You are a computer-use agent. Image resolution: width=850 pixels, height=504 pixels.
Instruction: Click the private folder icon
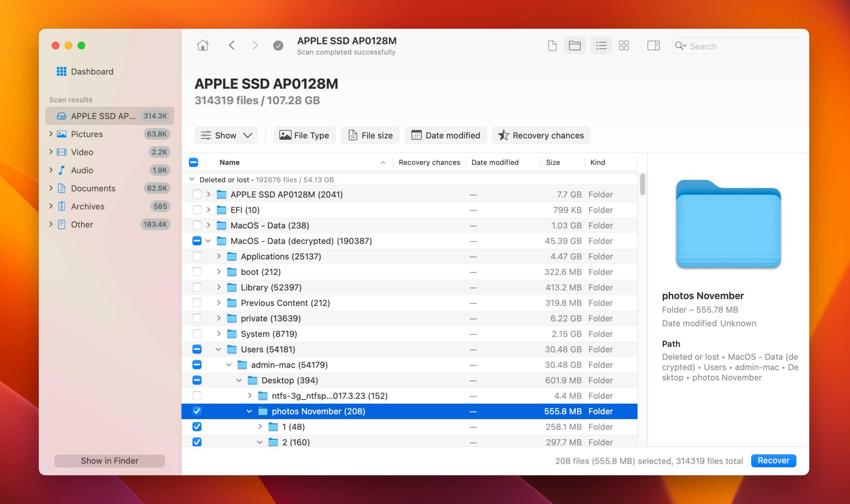click(232, 318)
